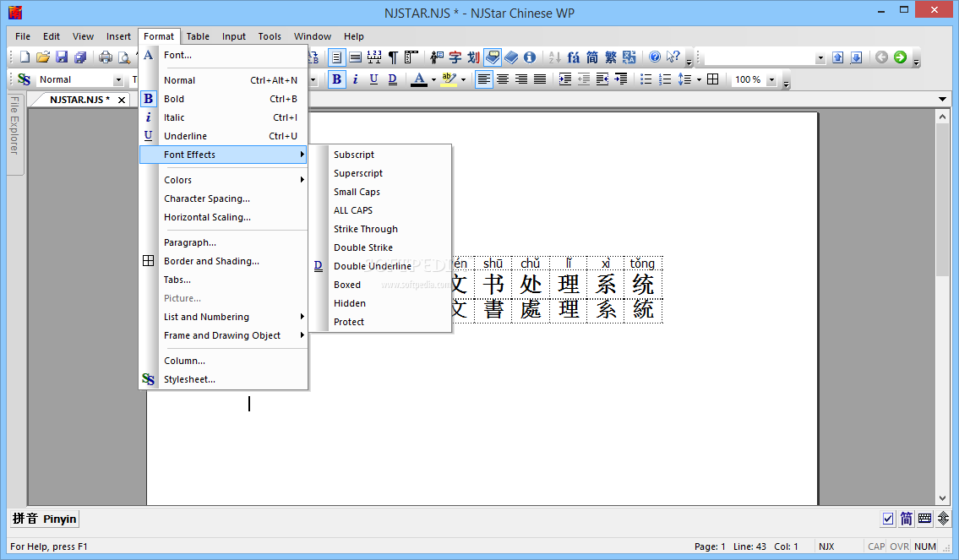Expand Frame and Drawing Object submenu
The height and width of the screenshot is (560, 959).
coord(223,335)
